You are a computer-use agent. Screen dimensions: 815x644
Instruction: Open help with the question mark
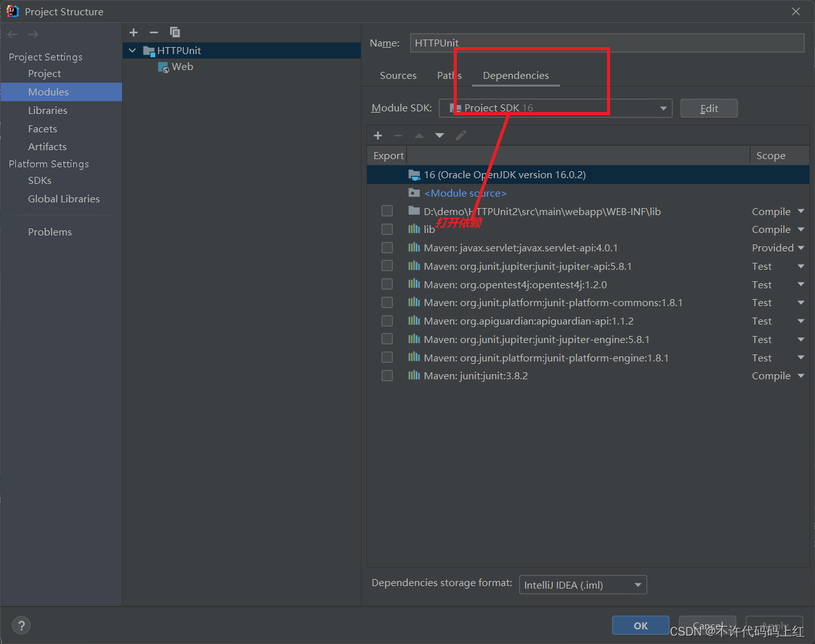tap(21, 626)
